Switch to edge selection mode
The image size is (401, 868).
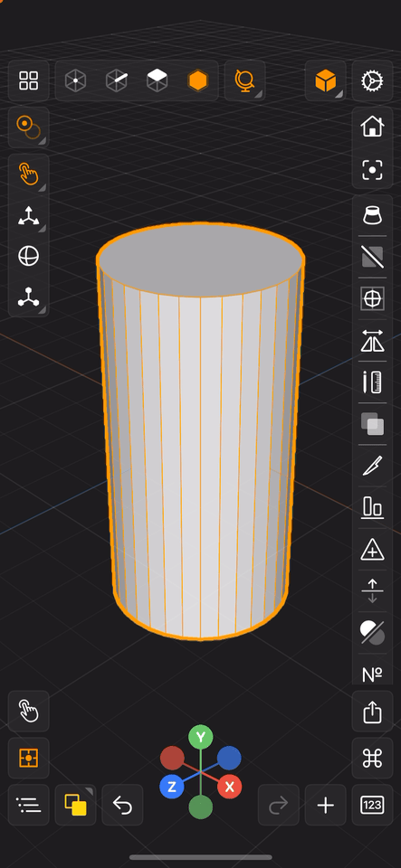tap(116, 80)
